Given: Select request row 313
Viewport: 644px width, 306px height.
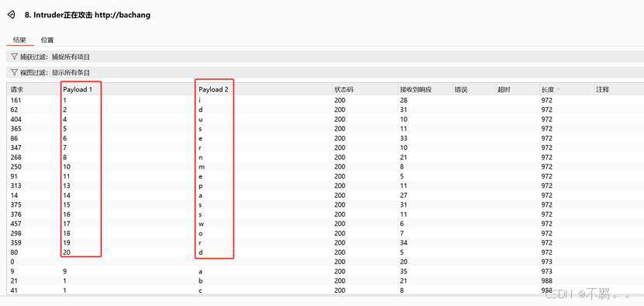Looking at the screenshot, I should click(325, 186).
